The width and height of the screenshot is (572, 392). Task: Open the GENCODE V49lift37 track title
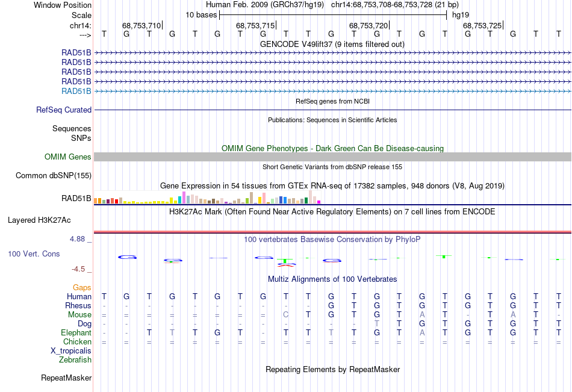click(332, 44)
